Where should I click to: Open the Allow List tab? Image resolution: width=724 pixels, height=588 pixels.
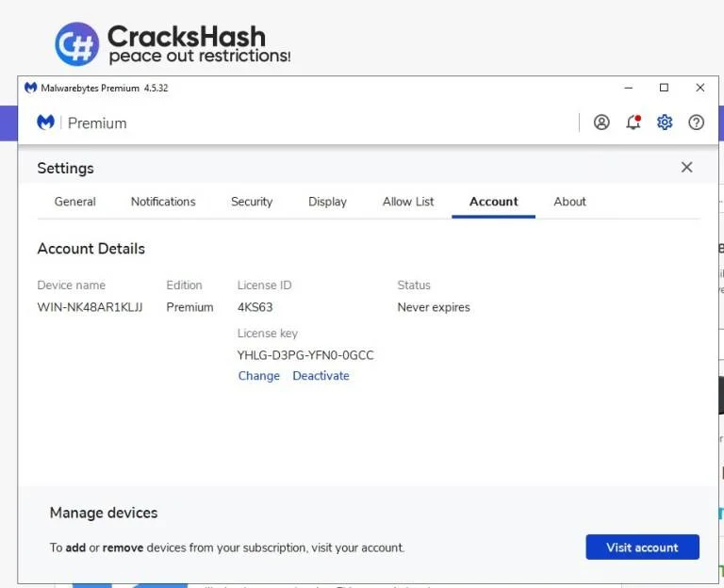point(408,202)
